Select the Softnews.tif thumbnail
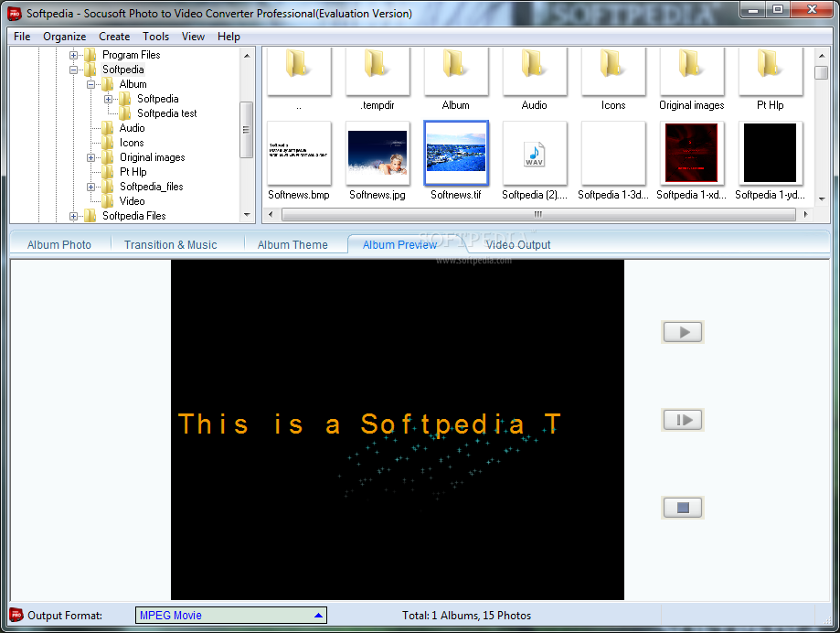This screenshot has width=840, height=633. click(456, 154)
